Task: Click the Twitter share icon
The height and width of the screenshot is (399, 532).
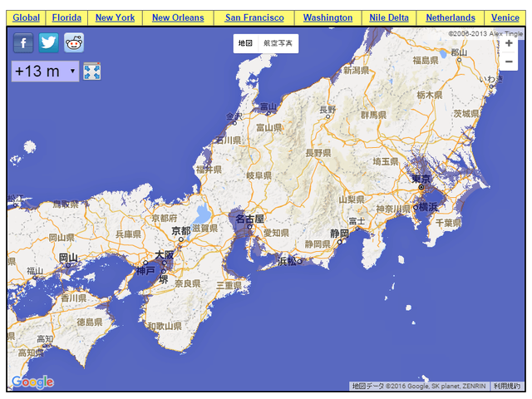Action: (x=49, y=43)
